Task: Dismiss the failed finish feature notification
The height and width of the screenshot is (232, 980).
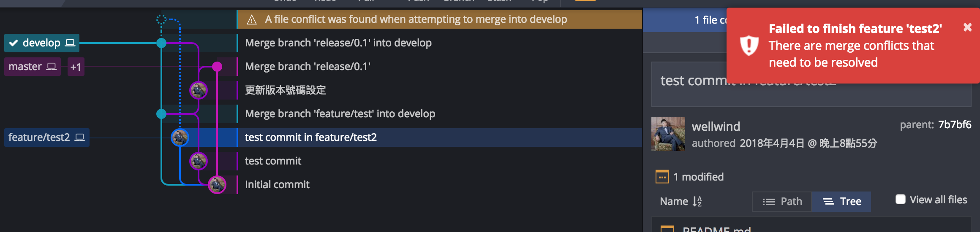Action: tap(967, 27)
